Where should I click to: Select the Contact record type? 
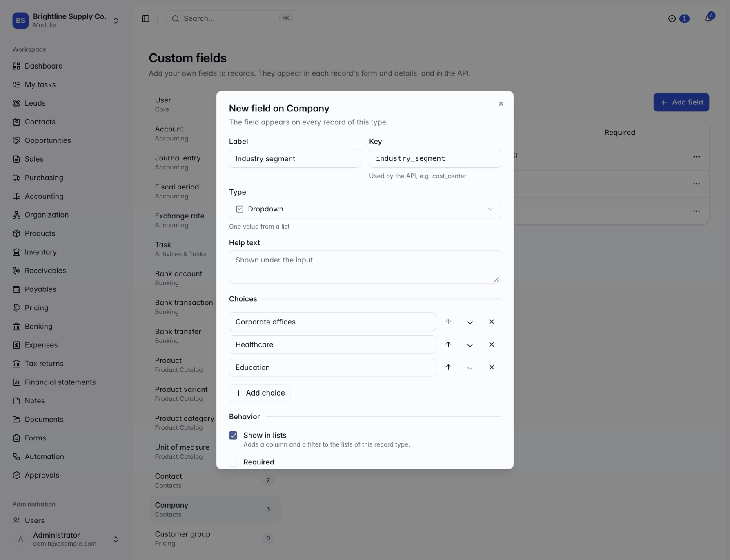point(214,480)
